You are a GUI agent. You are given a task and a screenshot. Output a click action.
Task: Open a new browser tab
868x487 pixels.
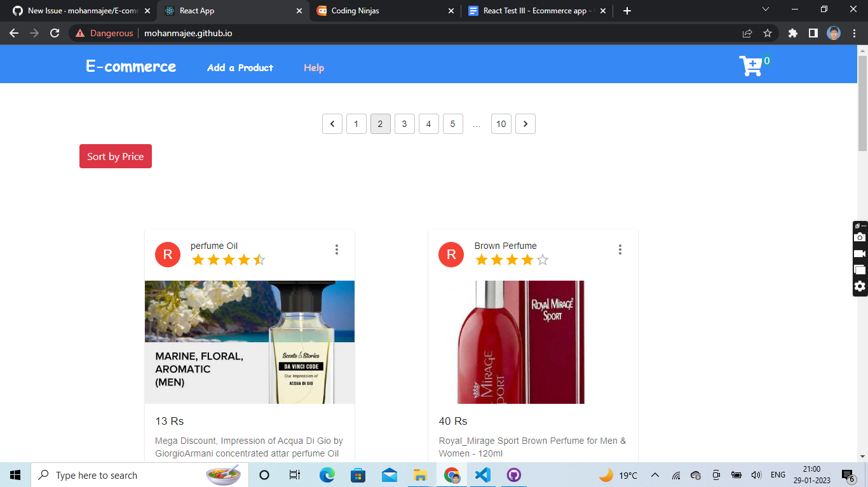coord(627,11)
